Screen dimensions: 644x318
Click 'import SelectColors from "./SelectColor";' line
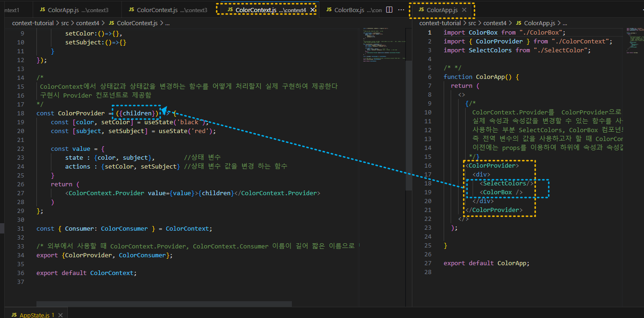[517, 50]
